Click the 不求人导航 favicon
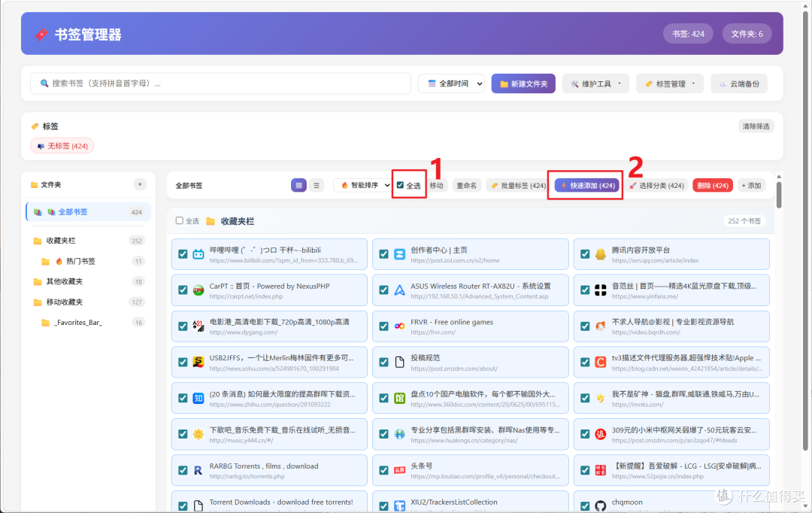 (x=600, y=326)
